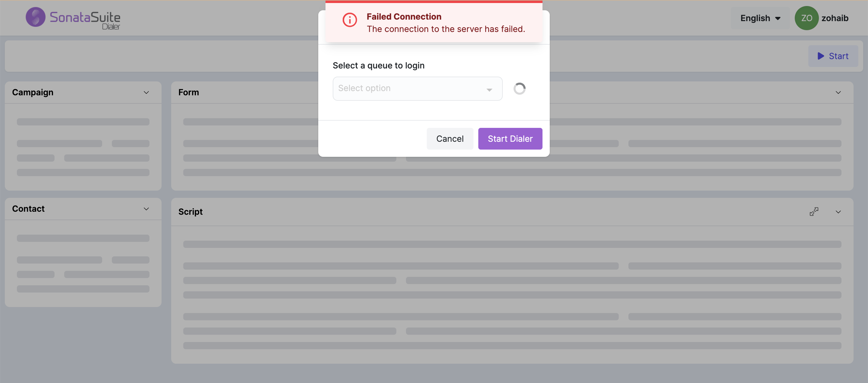Click the Start button in top bar

click(833, 56)
